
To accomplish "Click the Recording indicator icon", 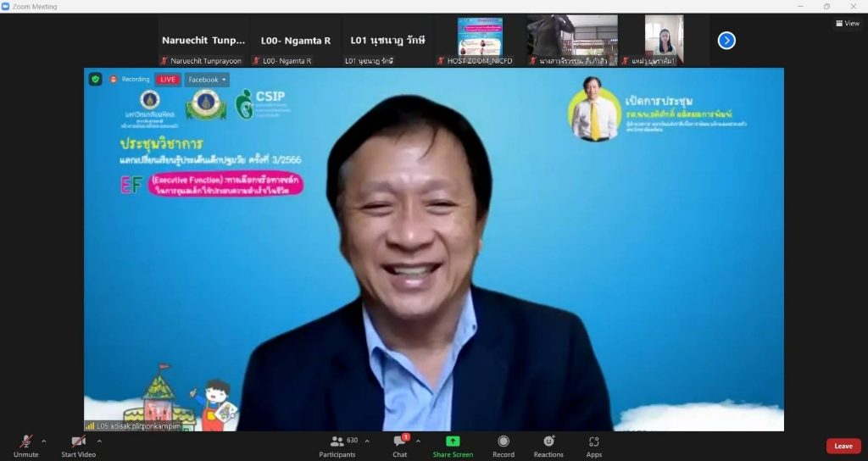I will coord(114,80).
